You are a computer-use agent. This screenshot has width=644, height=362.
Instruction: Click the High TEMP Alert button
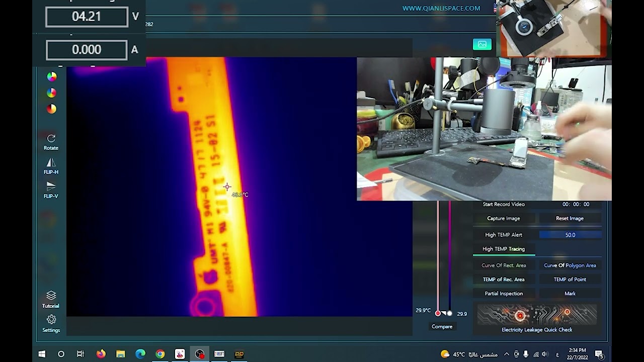(x=504, y=235)
